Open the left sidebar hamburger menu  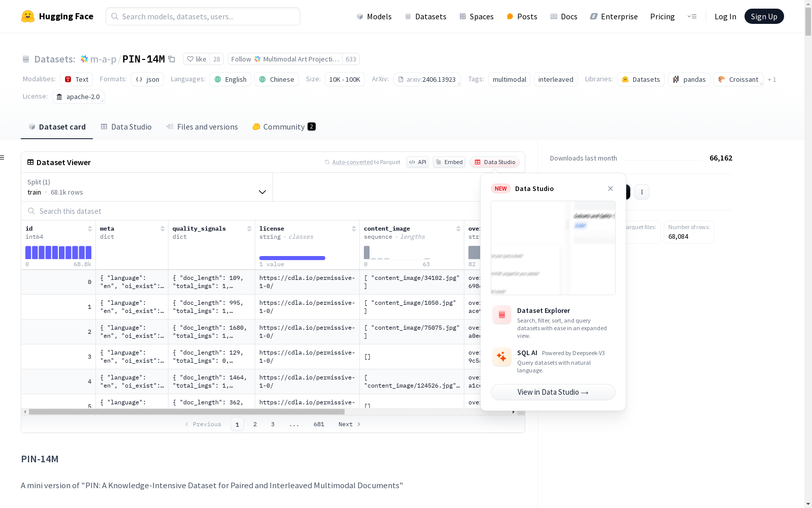[x=3, y=157]
